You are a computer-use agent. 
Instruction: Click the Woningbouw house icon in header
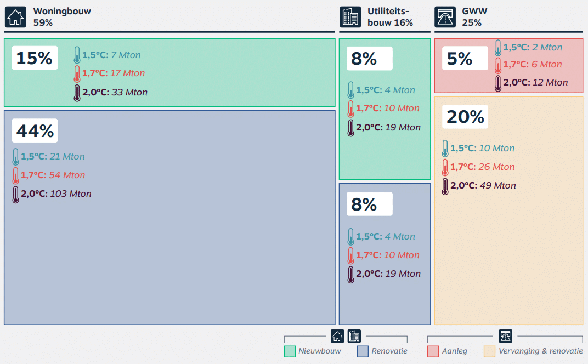point(15,17)
